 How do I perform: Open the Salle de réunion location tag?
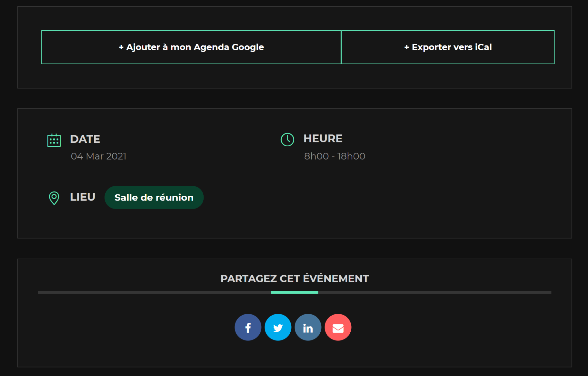tap(154, 197)
